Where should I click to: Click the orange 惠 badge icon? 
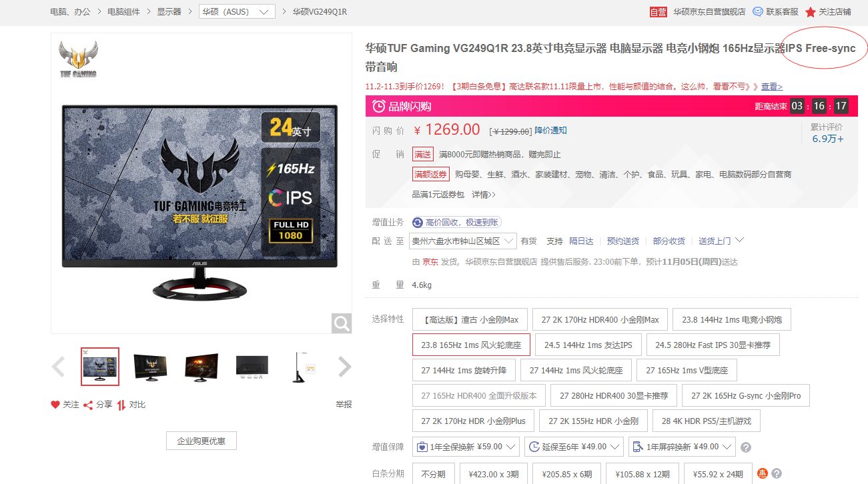763,474
